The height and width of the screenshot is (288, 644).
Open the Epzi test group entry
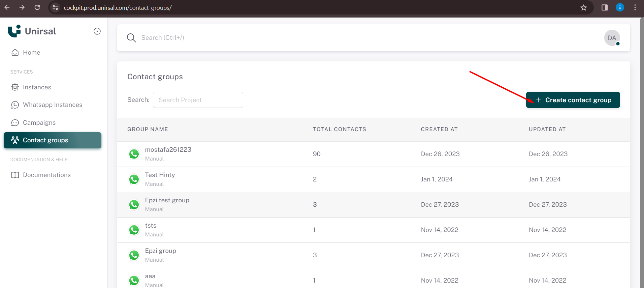167,200
